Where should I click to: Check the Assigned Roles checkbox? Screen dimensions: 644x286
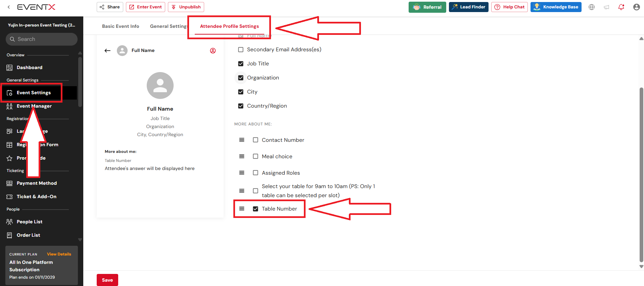256,173
